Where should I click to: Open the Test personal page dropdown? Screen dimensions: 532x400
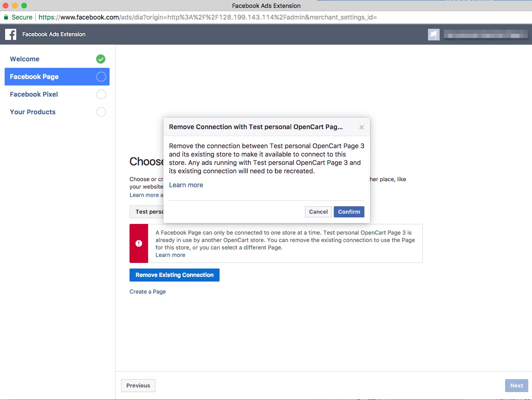coord(147,212)
